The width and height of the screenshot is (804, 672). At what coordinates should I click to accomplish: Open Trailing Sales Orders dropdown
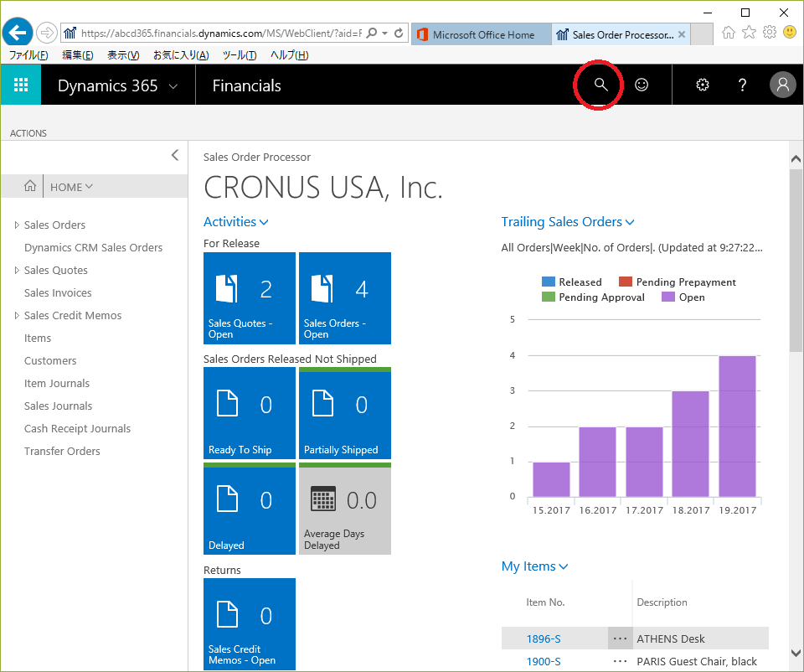coord(568,222)
